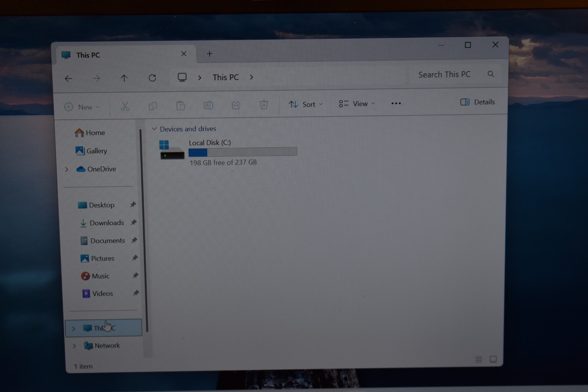Expand the Network tree node
Image resolution: width=588 pixels, height=392 pixels.
click(x=74, y=346)
